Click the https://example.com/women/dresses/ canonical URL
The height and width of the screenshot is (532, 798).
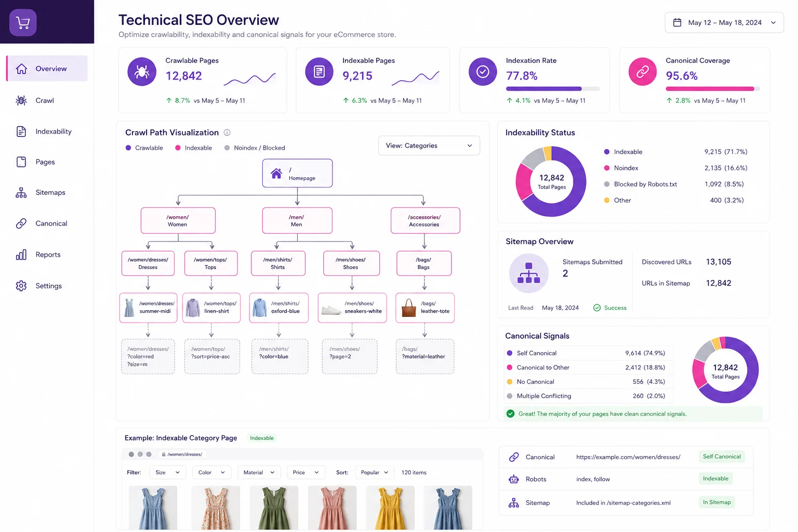pos(628,457)
